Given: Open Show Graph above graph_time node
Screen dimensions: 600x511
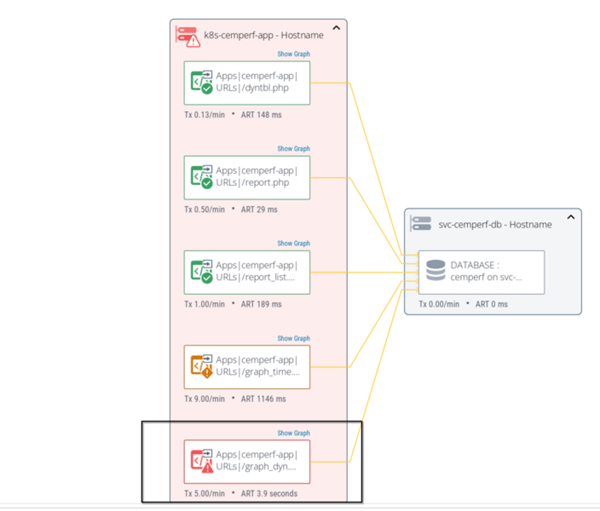Looking at the screenshot, I should 294,338.
